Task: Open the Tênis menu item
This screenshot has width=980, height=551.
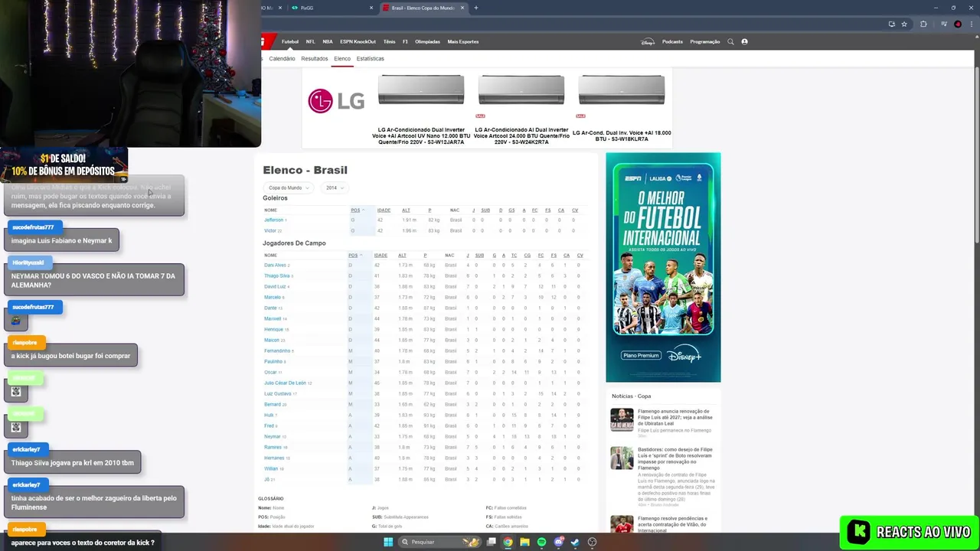Action: pos(389,41)
